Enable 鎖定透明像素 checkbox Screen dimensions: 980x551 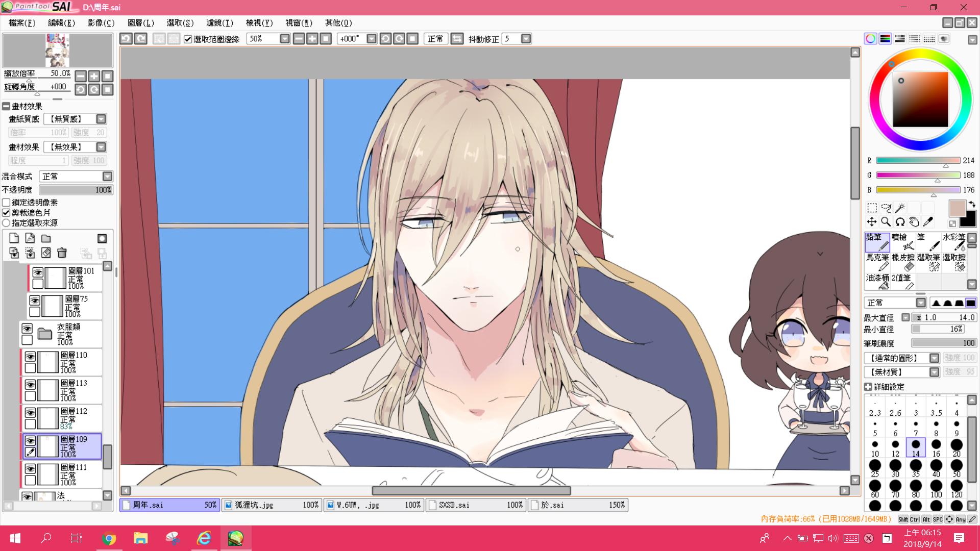click(6, 203)
